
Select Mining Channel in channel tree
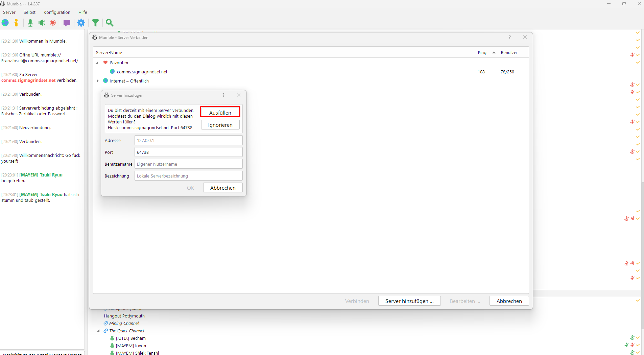click(x=124, y=323)
